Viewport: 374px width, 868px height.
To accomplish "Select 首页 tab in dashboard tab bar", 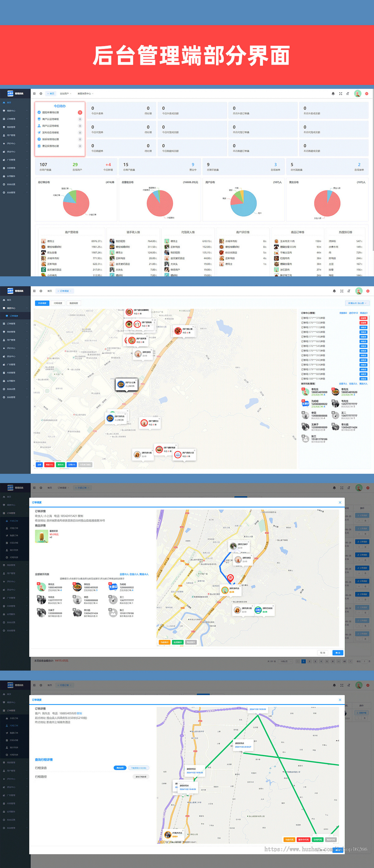I will 51,94.
